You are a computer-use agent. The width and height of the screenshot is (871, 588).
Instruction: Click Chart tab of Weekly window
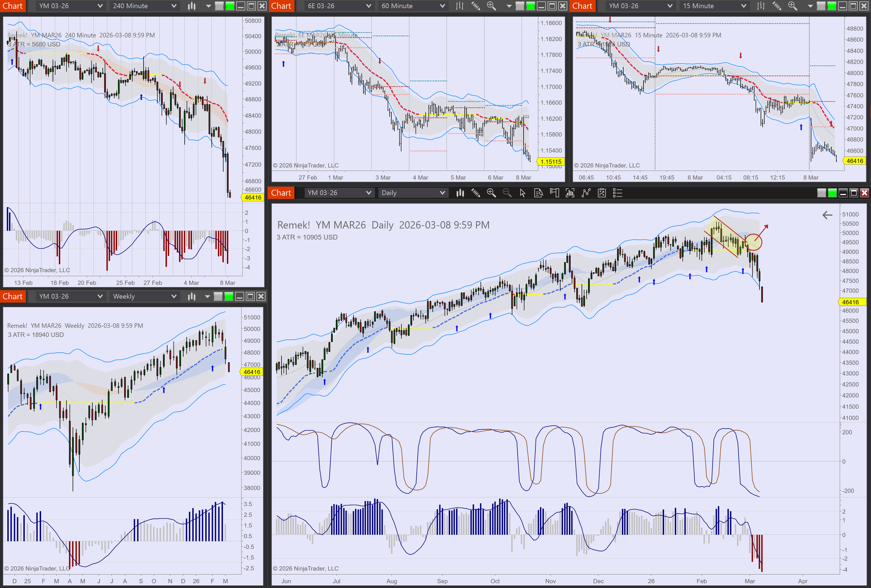click(x=13, y=296)
